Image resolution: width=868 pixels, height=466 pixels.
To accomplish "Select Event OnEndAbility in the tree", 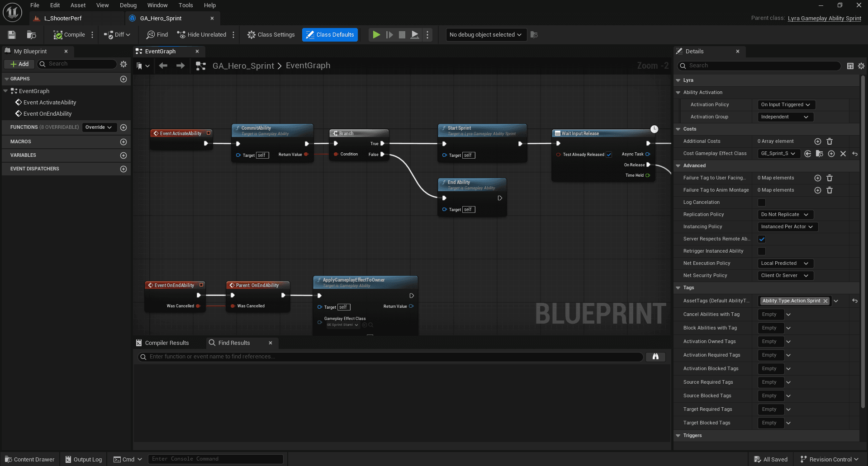I will [47, 114].
